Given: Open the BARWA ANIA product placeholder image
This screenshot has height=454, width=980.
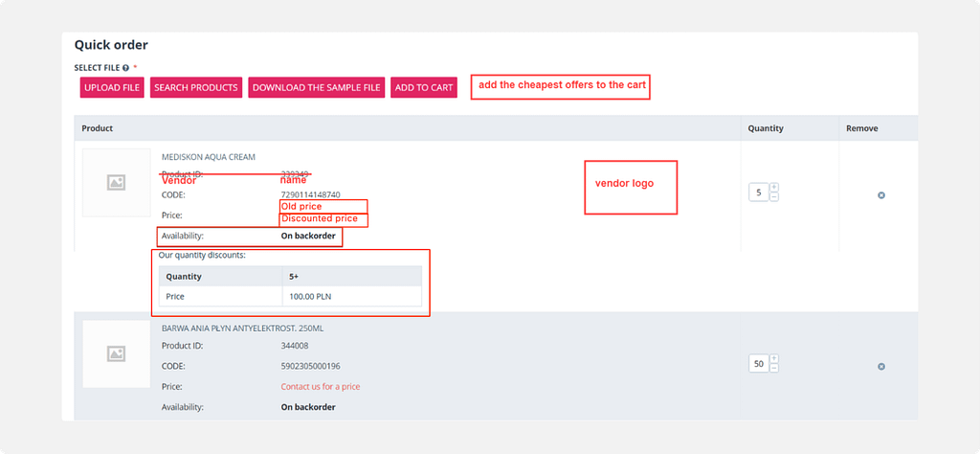Looking at the screenshot, I should (116, 353).
